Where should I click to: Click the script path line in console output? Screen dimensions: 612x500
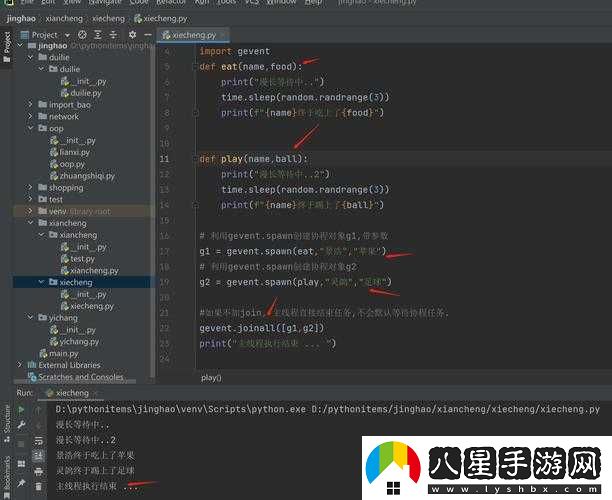pyautogui.click(x=327, y=409)
